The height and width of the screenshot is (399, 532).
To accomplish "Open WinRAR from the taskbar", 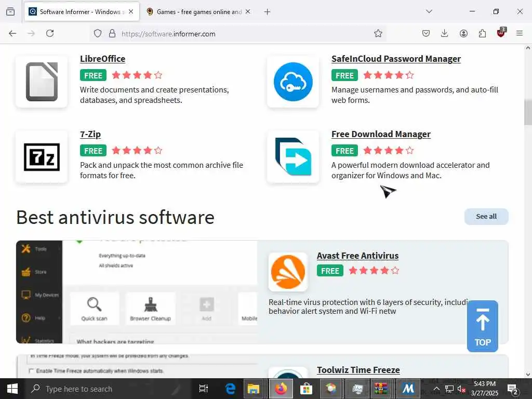I will coord(381,389).
